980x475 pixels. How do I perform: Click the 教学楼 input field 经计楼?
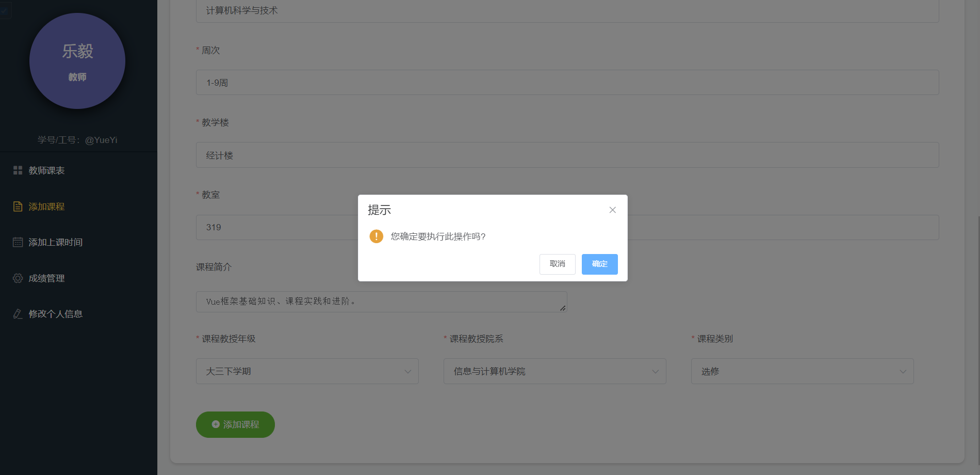(567, 155)
